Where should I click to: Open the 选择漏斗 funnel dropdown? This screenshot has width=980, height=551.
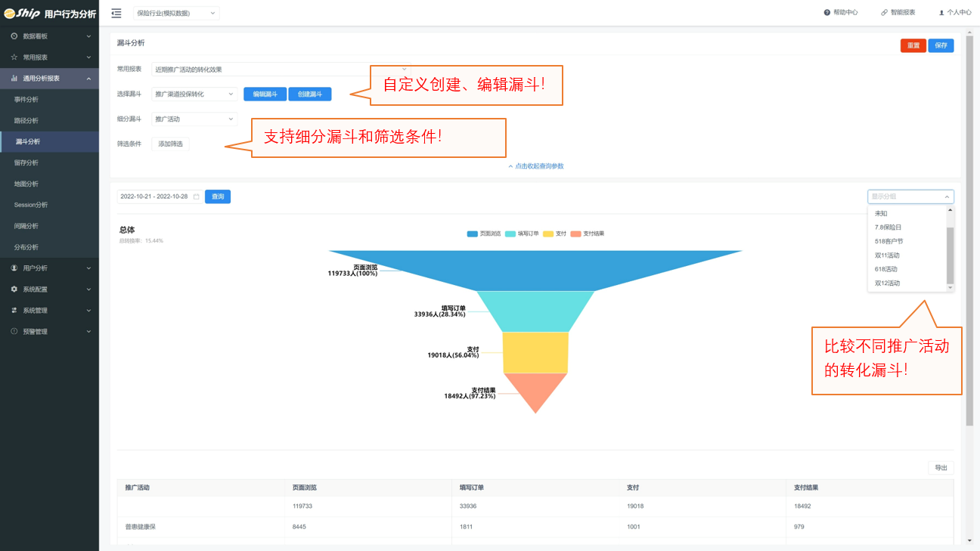coord(194,94)
